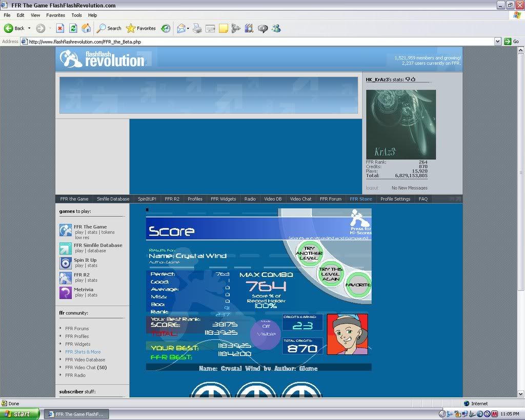Click the Stop loading icon
The width and height of the screenshot is (525, 420).
(x=60, y=28)
